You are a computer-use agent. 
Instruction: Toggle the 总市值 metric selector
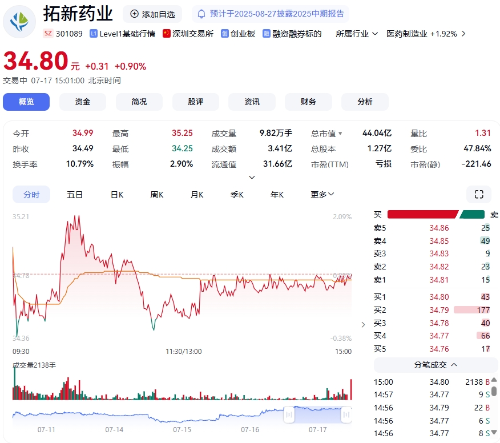pos(326,134)
